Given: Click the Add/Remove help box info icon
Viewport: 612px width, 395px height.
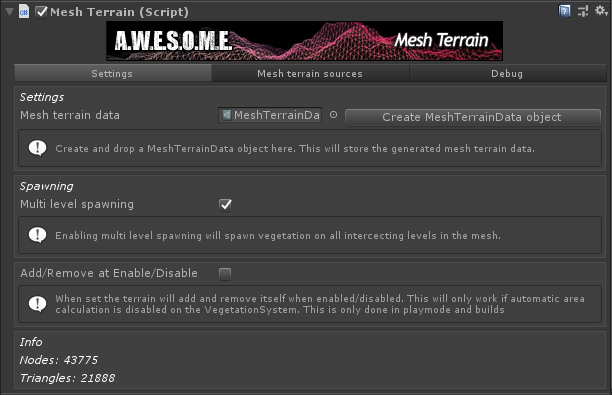Looking at the screenshot, I should [x=37, y=304].
